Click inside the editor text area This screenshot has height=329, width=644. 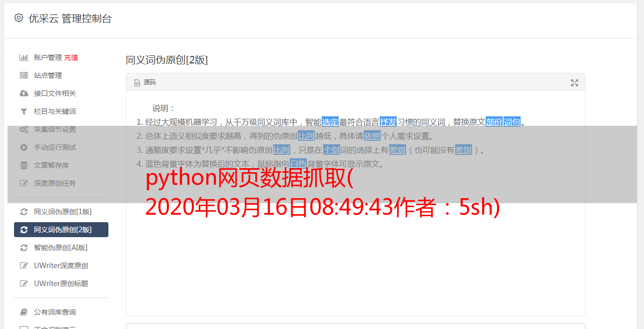(x=355, y=240)
